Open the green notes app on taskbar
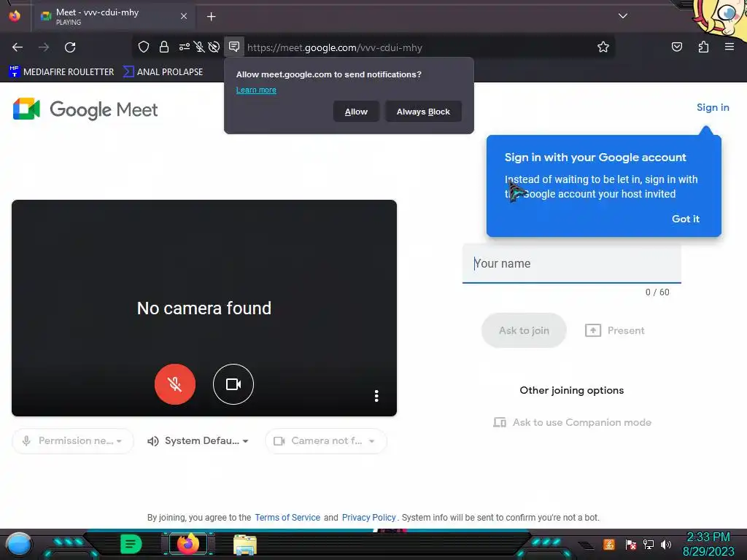Screen dimensions: 747x560 (131, 544)
